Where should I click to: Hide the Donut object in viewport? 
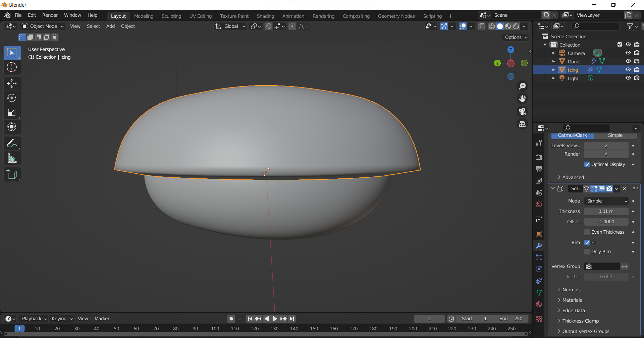[x=628, y=61]
